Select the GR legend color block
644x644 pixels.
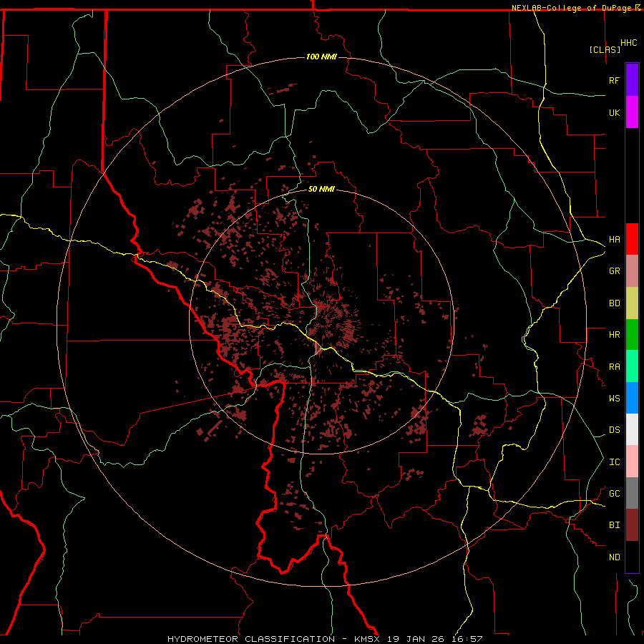[632, 271]
